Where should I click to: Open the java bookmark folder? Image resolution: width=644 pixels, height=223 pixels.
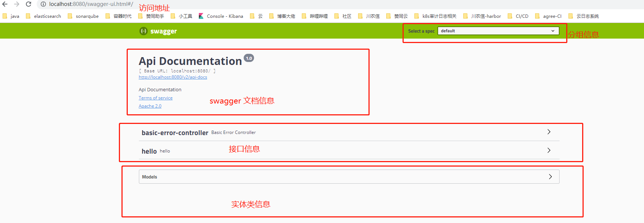coord(11,16)
